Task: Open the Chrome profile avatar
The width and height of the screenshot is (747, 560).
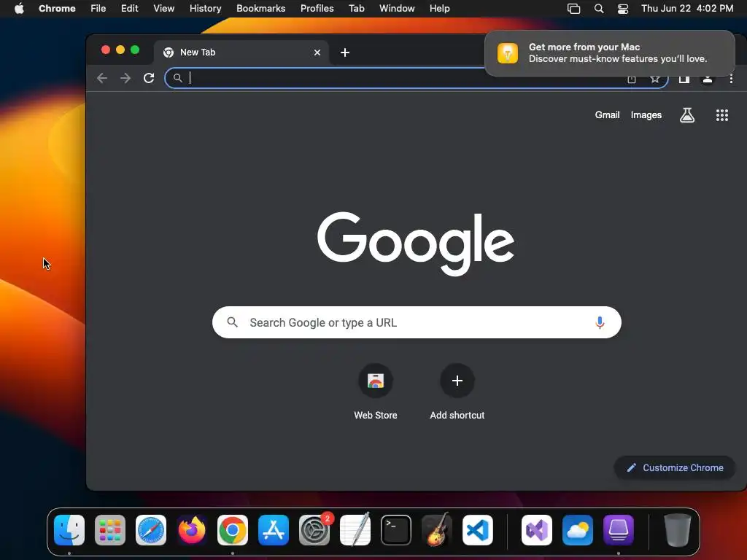Action: pos(708,79)
